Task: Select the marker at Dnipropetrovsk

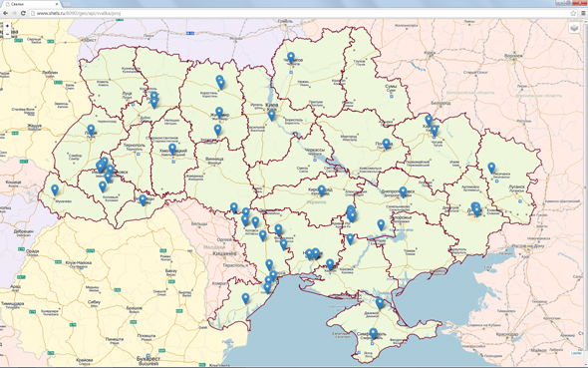Action: click(403, 192)
